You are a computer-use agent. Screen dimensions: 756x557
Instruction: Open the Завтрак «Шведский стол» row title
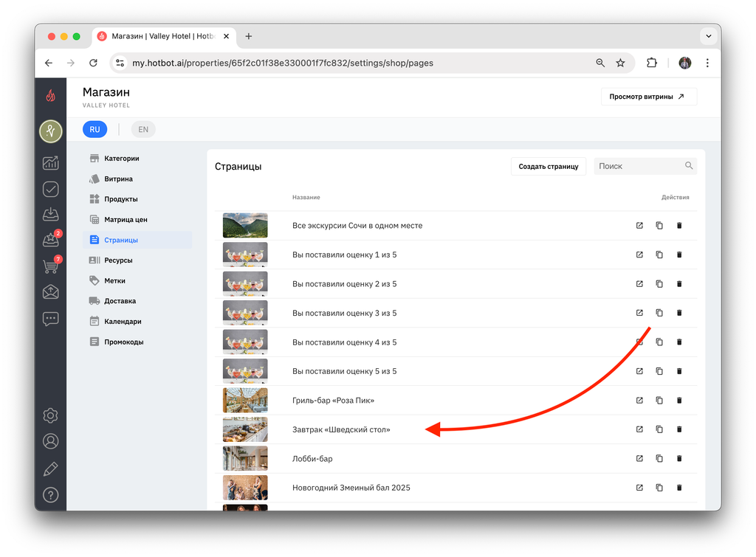pos(341,429)
